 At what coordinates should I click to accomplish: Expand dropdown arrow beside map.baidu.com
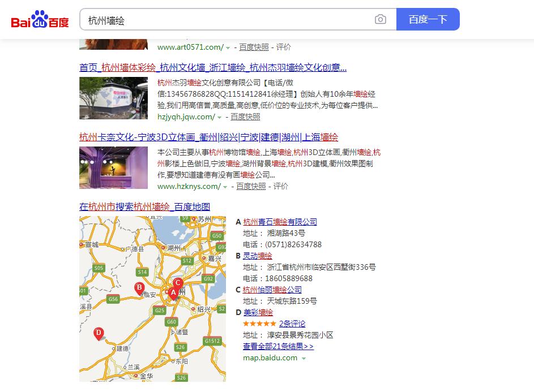[x=304, y=358]
